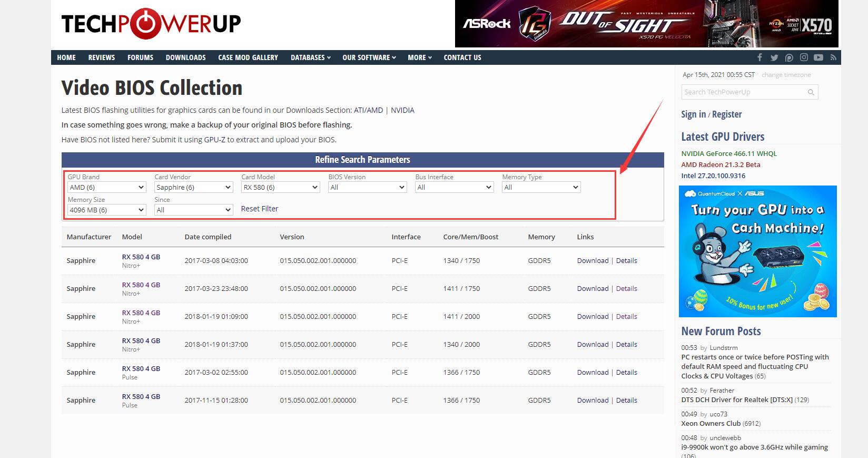
Task: Download BIOS compiled 2017-03-02 02:55:00
Action: 593,373
